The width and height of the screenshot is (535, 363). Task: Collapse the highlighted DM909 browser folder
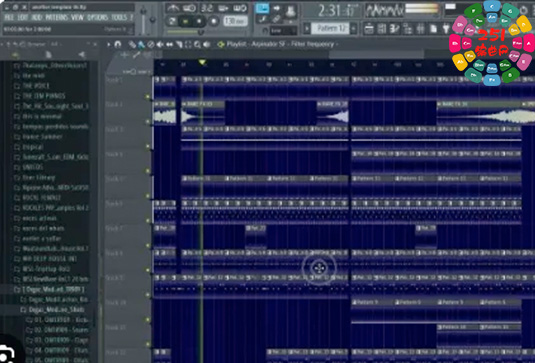(49, 290)
